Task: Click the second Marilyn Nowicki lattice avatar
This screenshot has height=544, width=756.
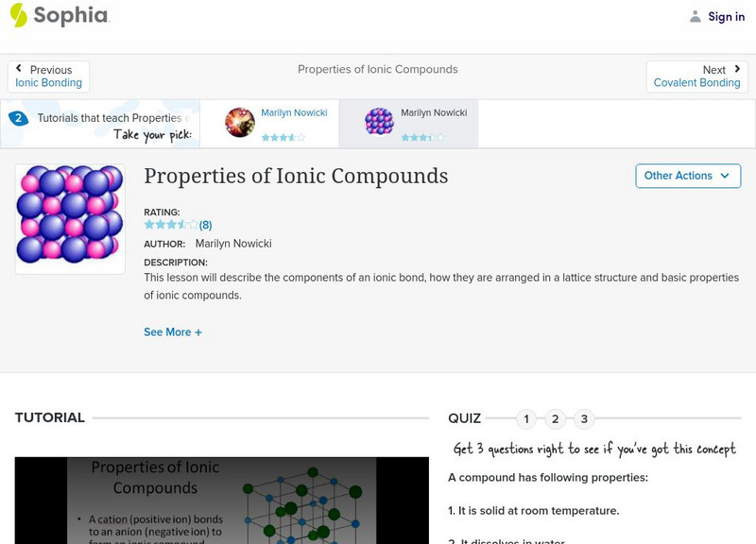Action: [379, 123]
